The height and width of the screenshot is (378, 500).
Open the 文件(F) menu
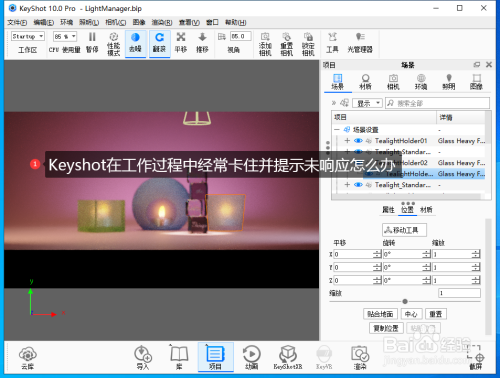coord(17,22)
